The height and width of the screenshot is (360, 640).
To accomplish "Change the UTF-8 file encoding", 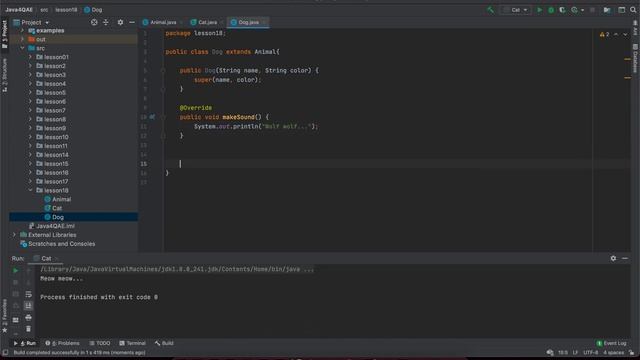I will point(591,353).
